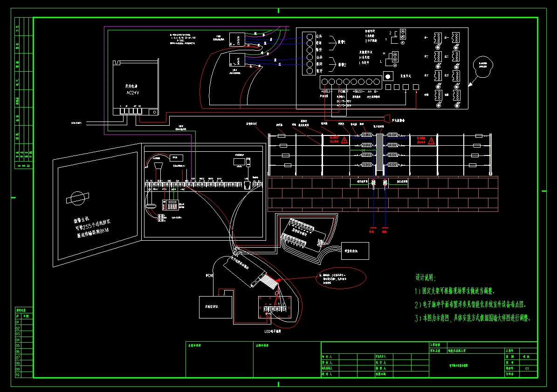Click the '报警2' relay output label

pyautogui.click(x=342, y=65)
